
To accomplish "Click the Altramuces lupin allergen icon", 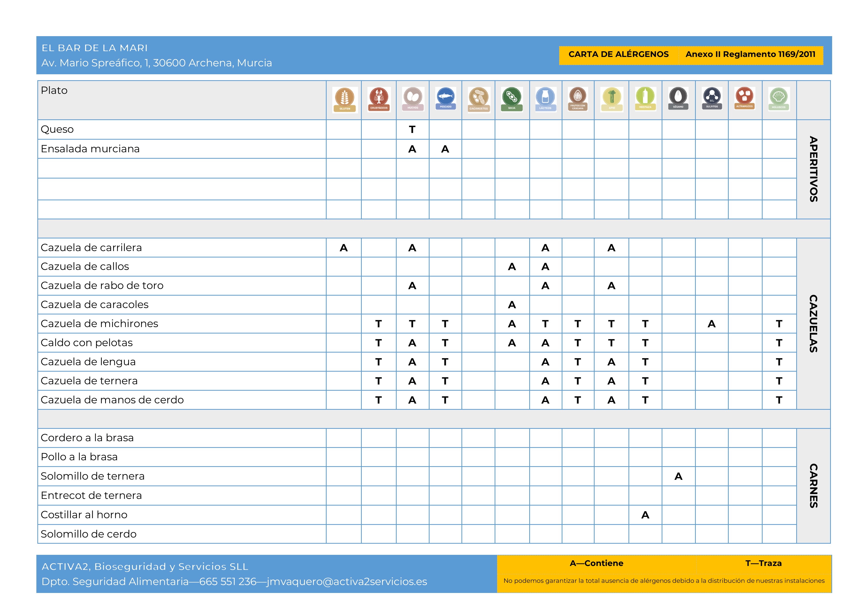I will (745, 99).
